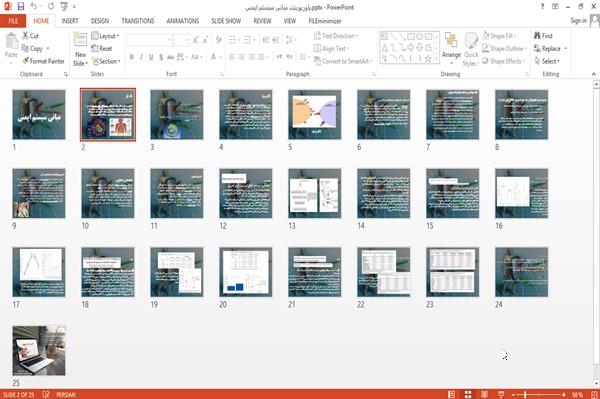The image size is (600, 399).
Task: Open the FILEminimizer tab
Action: tap(325, 21)
